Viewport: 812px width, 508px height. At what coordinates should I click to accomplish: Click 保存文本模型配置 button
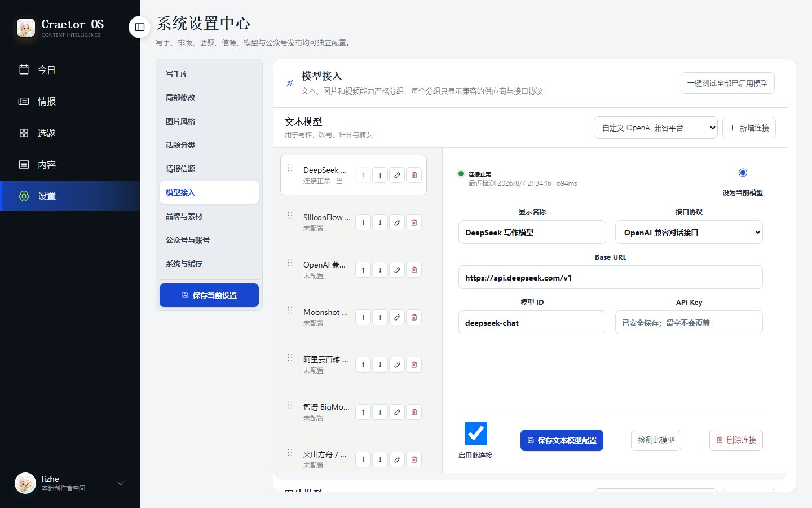(562, 440)
